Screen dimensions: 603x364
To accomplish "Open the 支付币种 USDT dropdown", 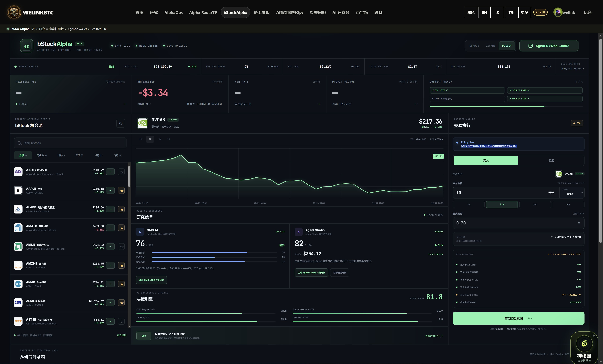I will [572, 193].
